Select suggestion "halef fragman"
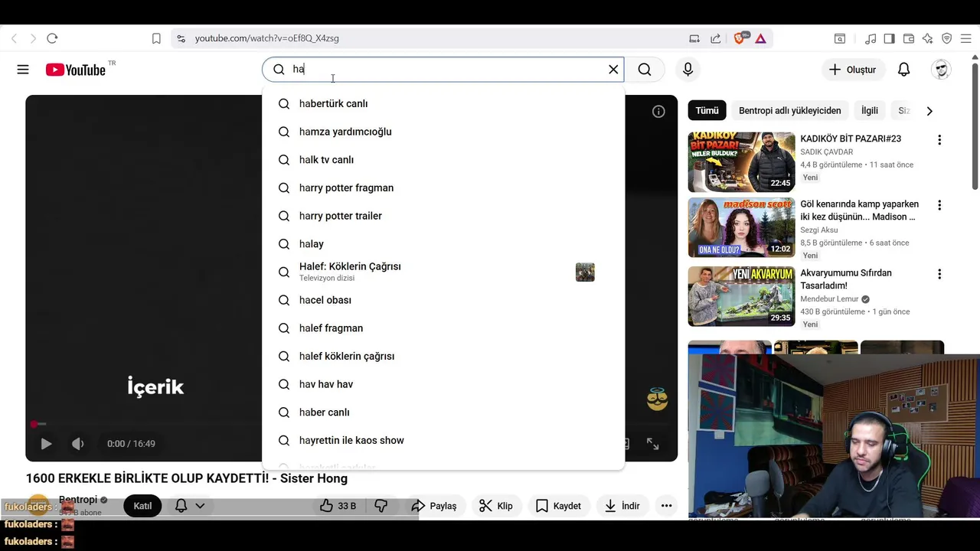Screen dimensions: 980x551 tap(443, 328)
